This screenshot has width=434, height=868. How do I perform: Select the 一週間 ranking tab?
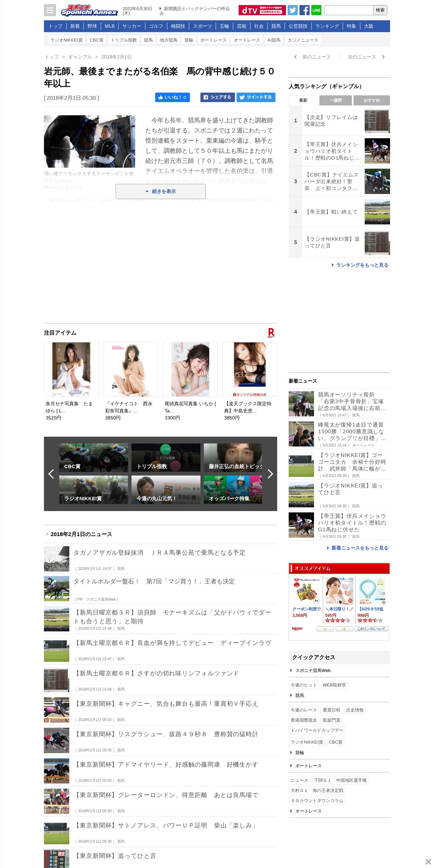335,100
